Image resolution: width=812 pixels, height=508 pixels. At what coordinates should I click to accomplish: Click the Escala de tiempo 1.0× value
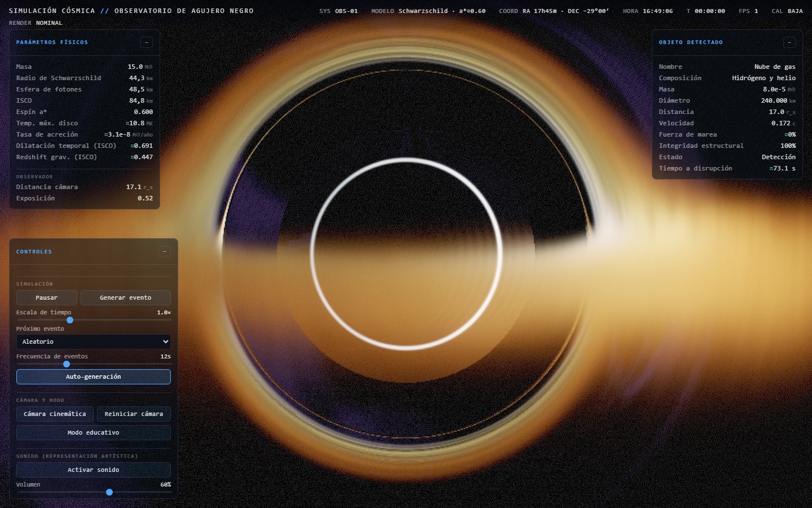pos(164,312)
